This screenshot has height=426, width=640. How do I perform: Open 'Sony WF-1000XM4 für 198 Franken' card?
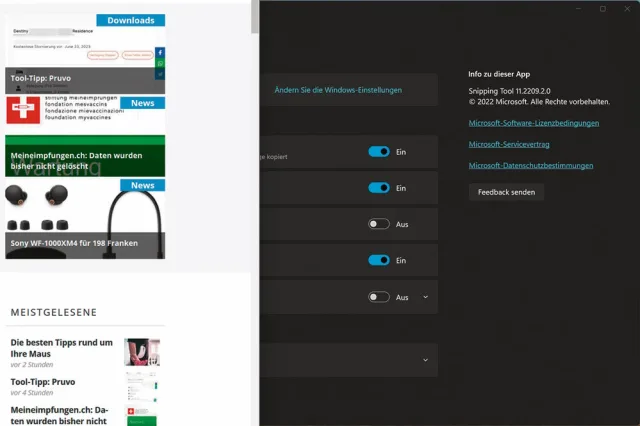click(85, 219)
